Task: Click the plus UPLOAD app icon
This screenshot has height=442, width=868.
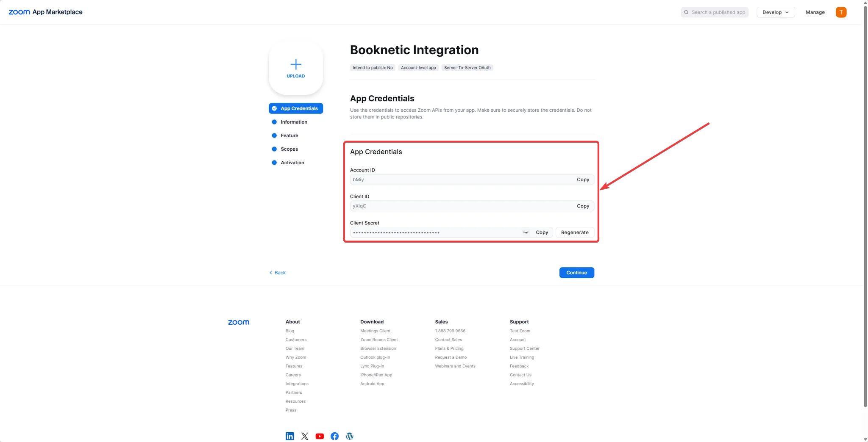Action: (x=296, y=68)
